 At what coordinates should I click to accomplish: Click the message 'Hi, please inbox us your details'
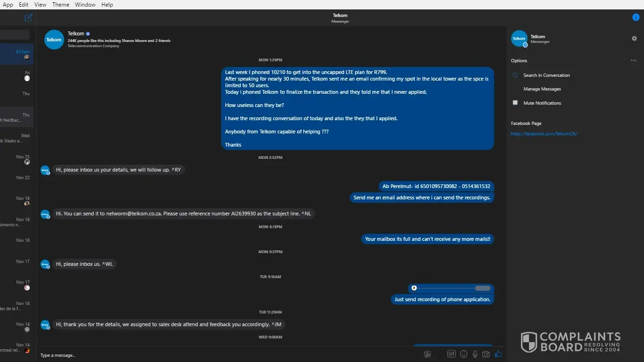click(118, 170)
